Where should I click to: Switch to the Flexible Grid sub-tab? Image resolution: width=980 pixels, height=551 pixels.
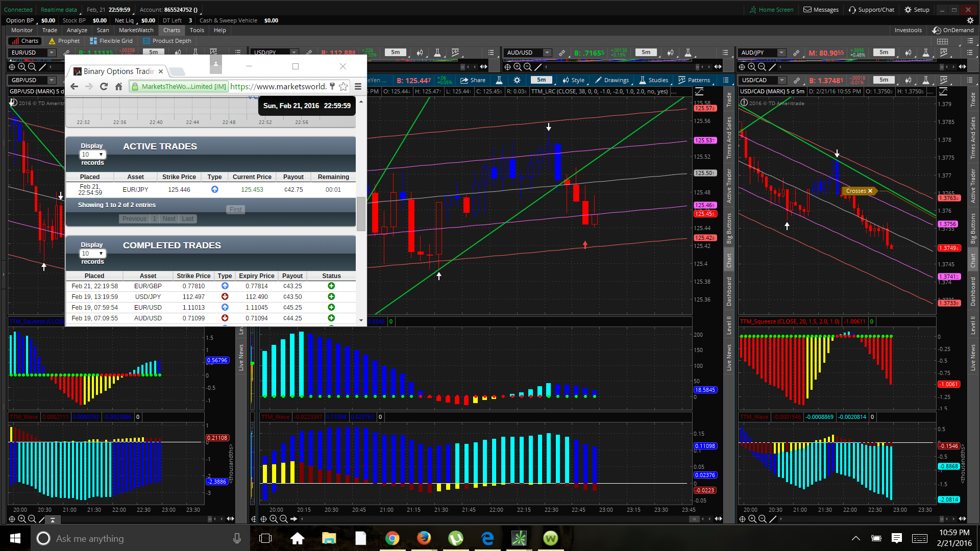(111, 41)
